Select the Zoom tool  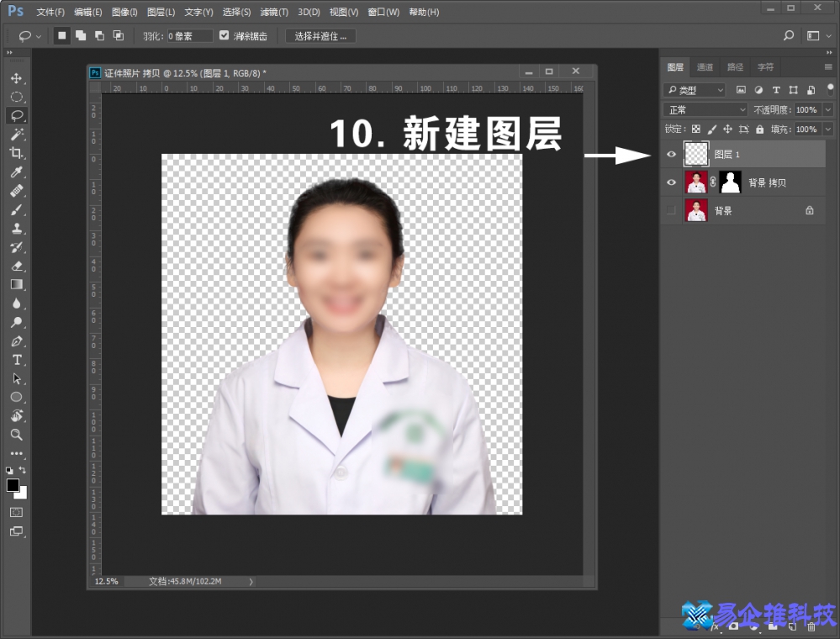coord(17,435)
